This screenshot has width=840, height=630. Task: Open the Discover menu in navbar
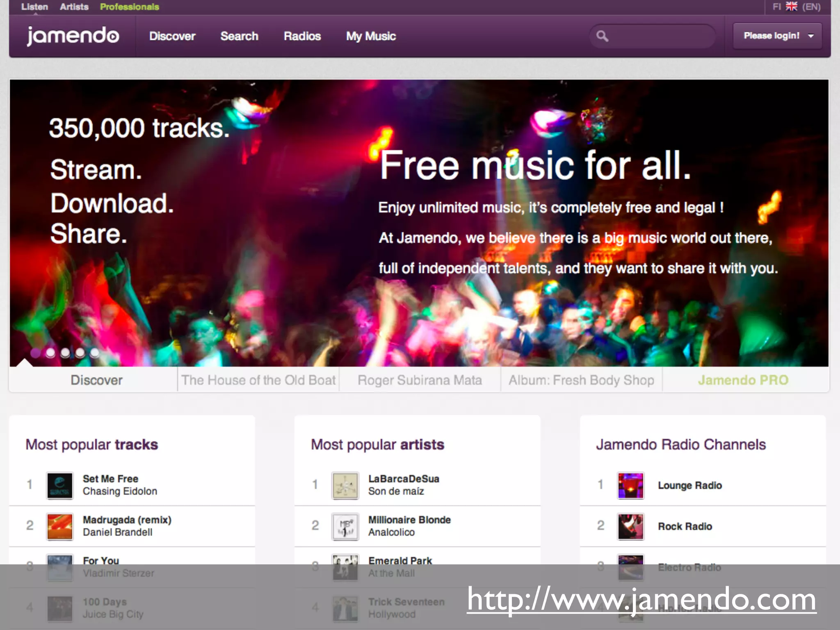point(172,36)
